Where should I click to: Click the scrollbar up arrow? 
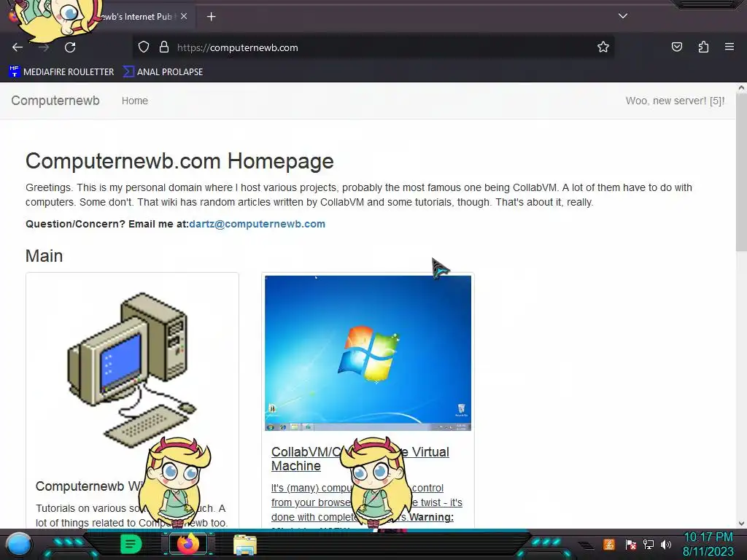point(741,87)
